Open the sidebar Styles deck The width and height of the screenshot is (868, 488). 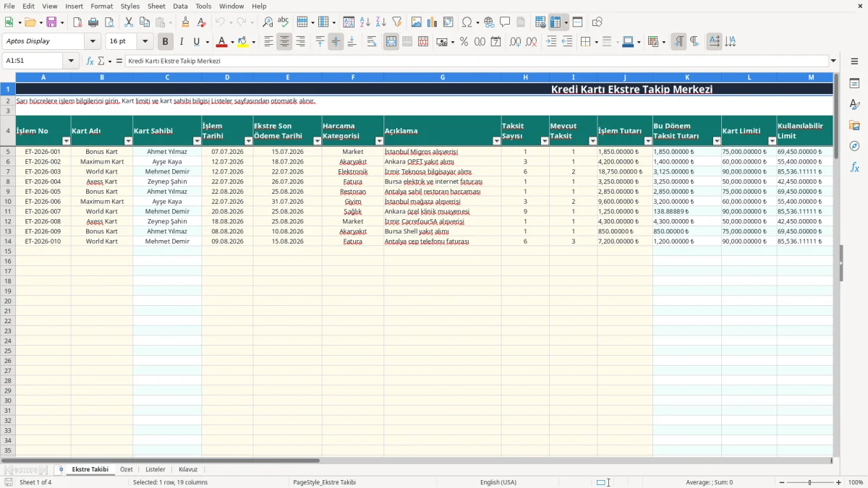pos(854,105)
